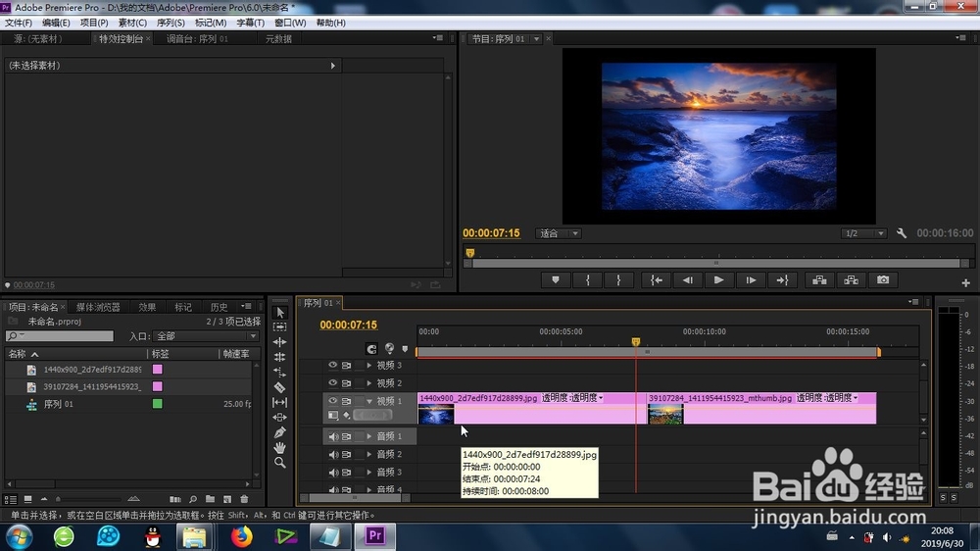Toggle sync lock on 视频 3
This screenshot has height=551, width=980.
tap(346, 366)
